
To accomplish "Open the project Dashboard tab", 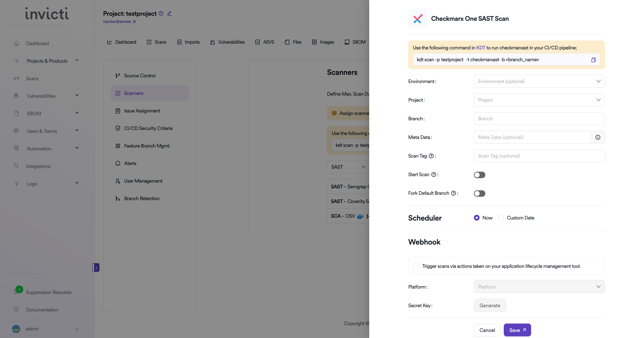I will point(122,42).
